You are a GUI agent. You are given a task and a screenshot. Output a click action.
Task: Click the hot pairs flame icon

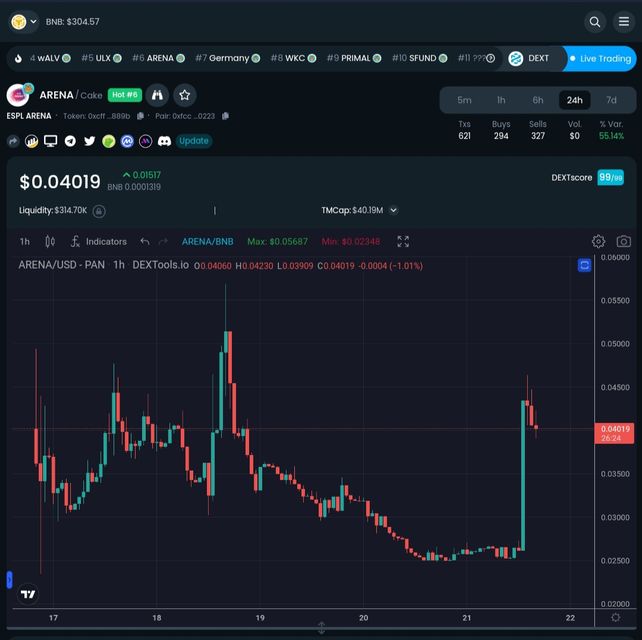[18, 59]
